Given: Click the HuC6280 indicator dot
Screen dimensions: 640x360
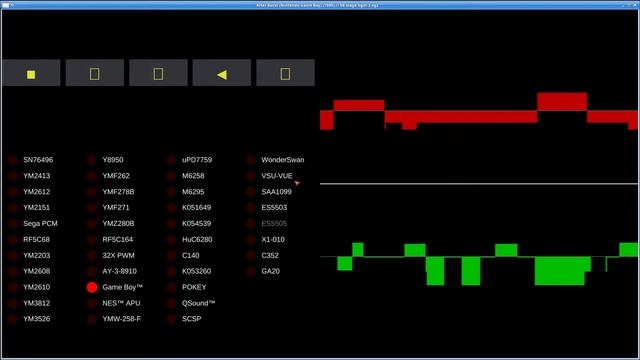Looking at the screenshot, I should [171, 240].
